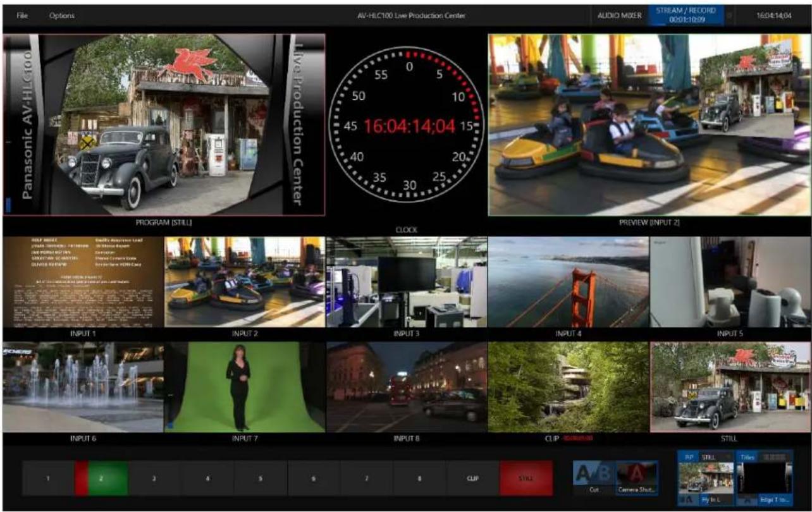The height and width of the screenshot is (512, 812).
Task: Select the INPUT 2 bumper cars thumbnail
Action: pos(245,282)
